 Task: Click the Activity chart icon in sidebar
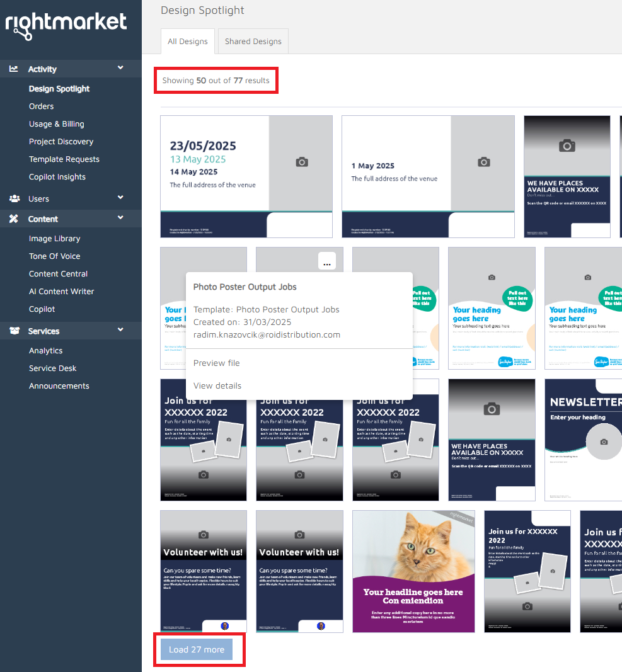click(14, 69)
